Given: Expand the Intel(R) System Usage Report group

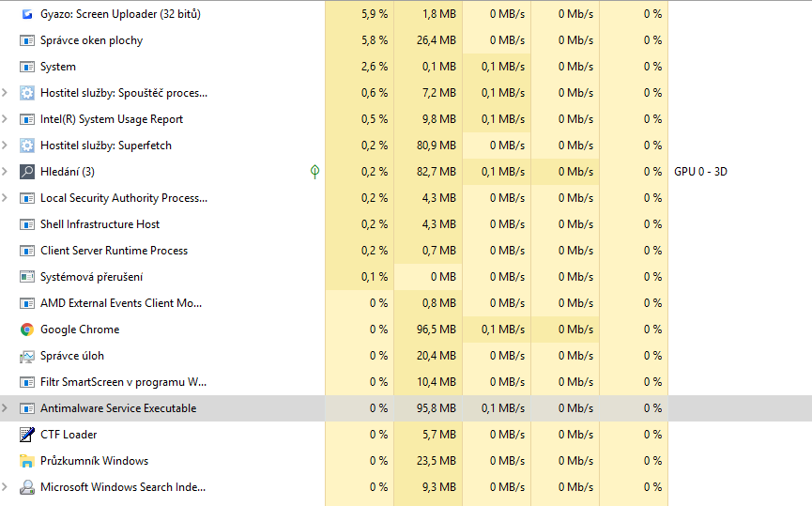Looking at the screenshot, I should pyautogui.click(x=5, y=119).
